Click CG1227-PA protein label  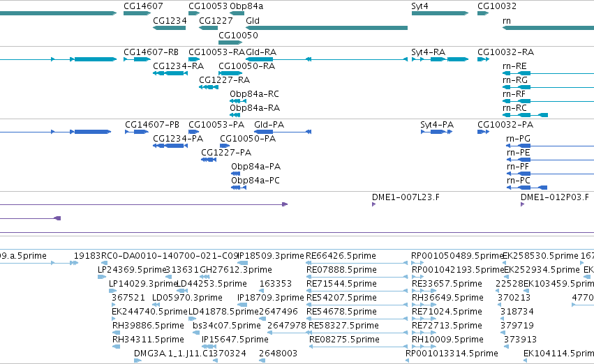225,153
